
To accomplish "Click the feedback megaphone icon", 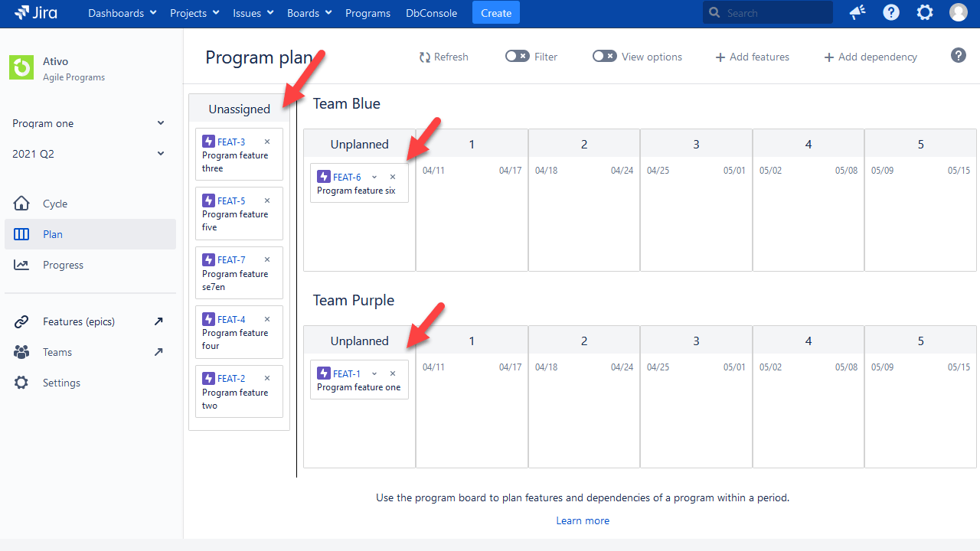I will [x=857, y=12].
